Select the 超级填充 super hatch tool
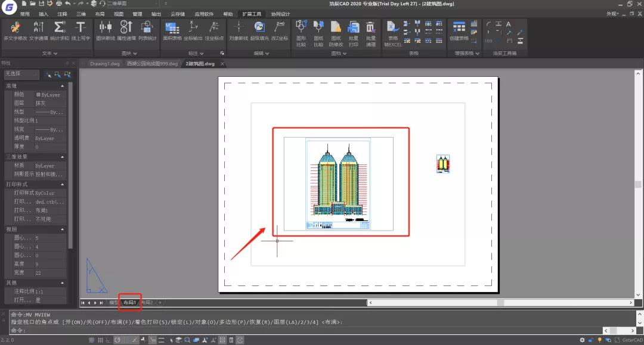The height and width of the screenshot is (345, 644). point(259,27)
